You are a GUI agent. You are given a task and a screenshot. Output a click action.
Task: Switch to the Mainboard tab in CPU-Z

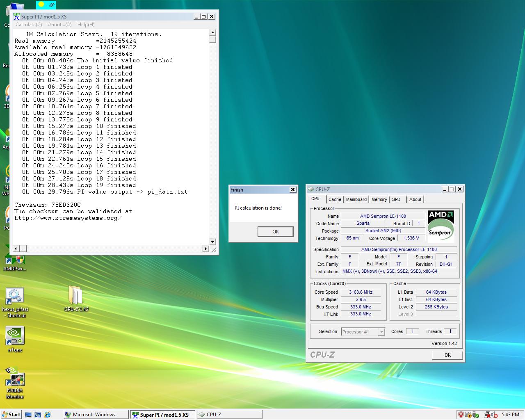pos(356,199)
